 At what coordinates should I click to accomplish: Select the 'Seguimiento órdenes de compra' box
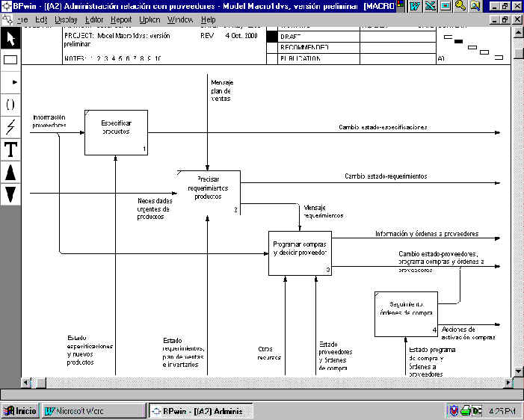click(406, 314)
